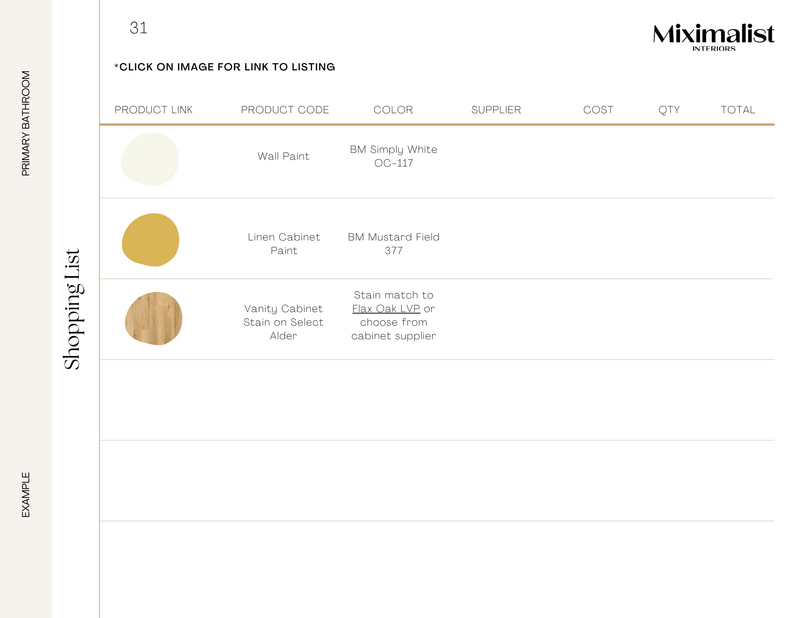Click the QTY column header
Viewport: 800px width, 618px height.
click(x=669, y=110)
